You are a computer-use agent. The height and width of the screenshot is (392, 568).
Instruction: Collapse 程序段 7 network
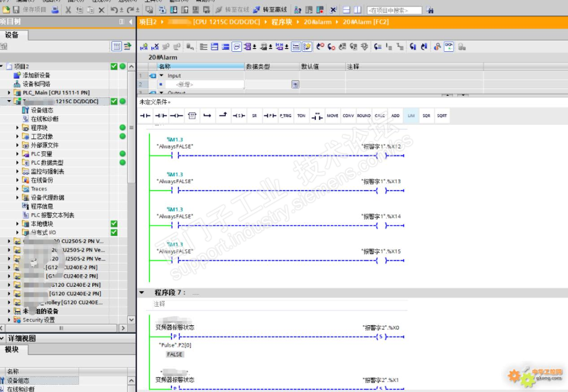pyautogui.click(x=142, y=293)
